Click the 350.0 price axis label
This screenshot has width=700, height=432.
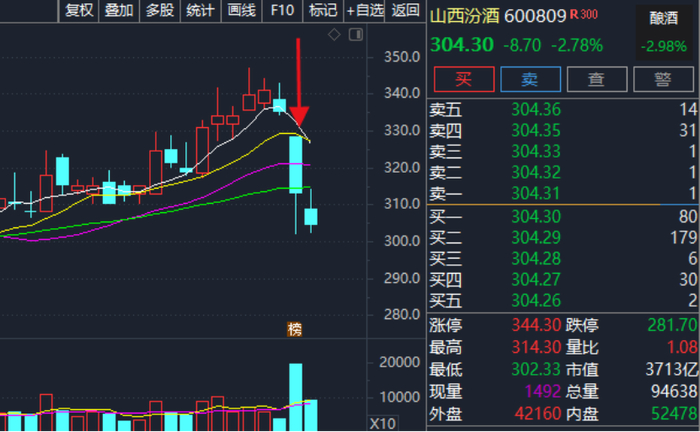pyautogui.click(x=402, y=57)
